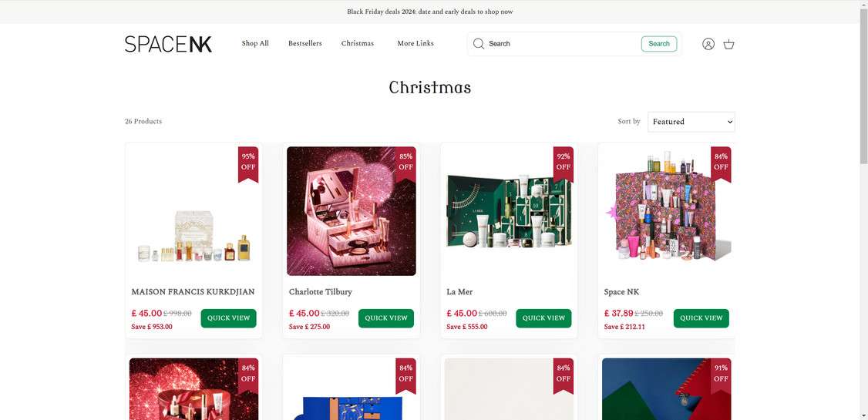Expand the More Links menu
Viewport: 868px width, 420px height.
pos(415,43)
